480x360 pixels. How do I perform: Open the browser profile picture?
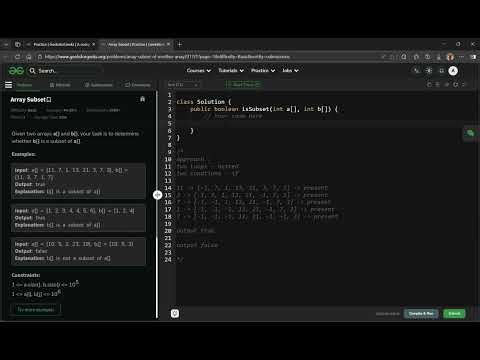pyautogui.click(x=450, y=57)
